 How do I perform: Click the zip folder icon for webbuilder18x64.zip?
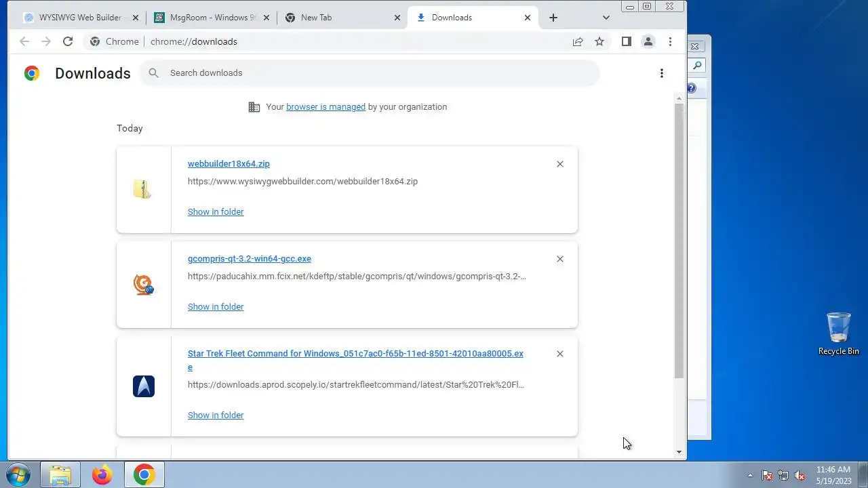pyautogui.click(x=143, y=189)
